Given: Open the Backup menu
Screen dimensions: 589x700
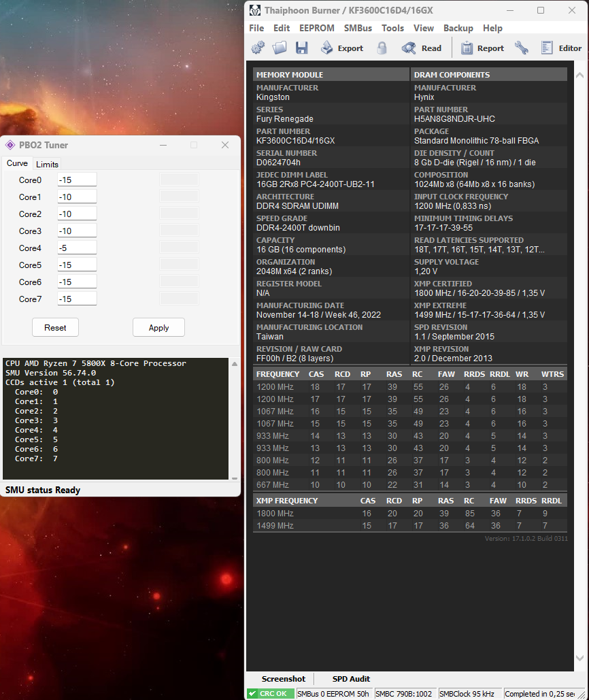Looking at the screenshot, I should click(458, 28).
